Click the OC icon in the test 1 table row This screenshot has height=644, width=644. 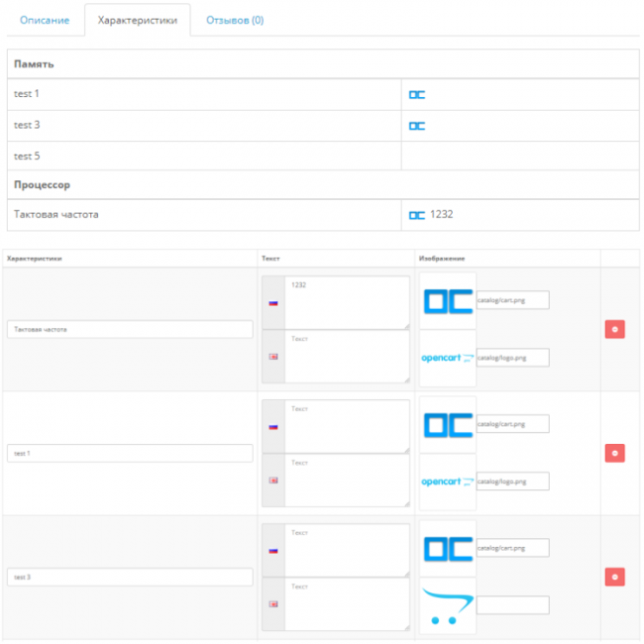click(417, 95)
